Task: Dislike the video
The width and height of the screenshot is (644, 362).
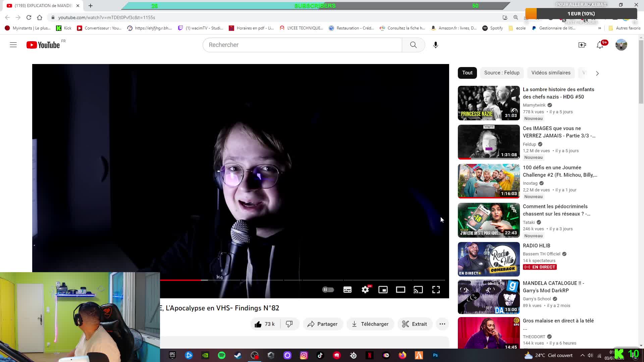Action: 289,324
